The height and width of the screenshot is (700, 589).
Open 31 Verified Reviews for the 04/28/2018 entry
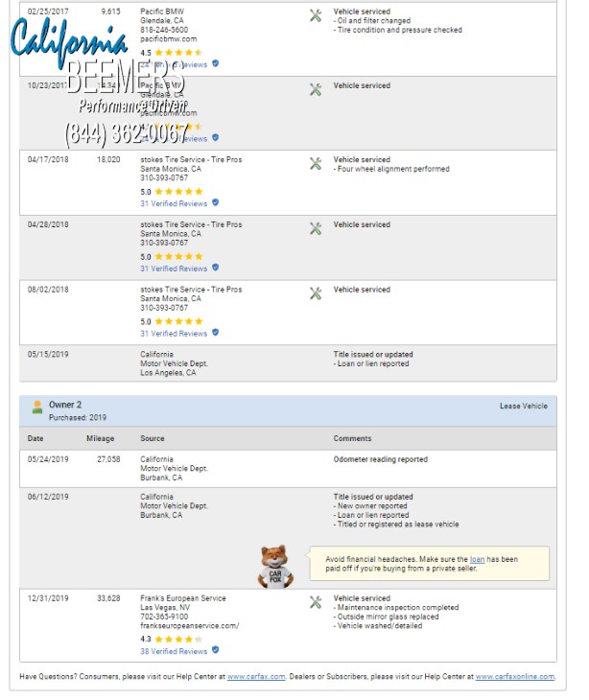[x=174, y=268]
